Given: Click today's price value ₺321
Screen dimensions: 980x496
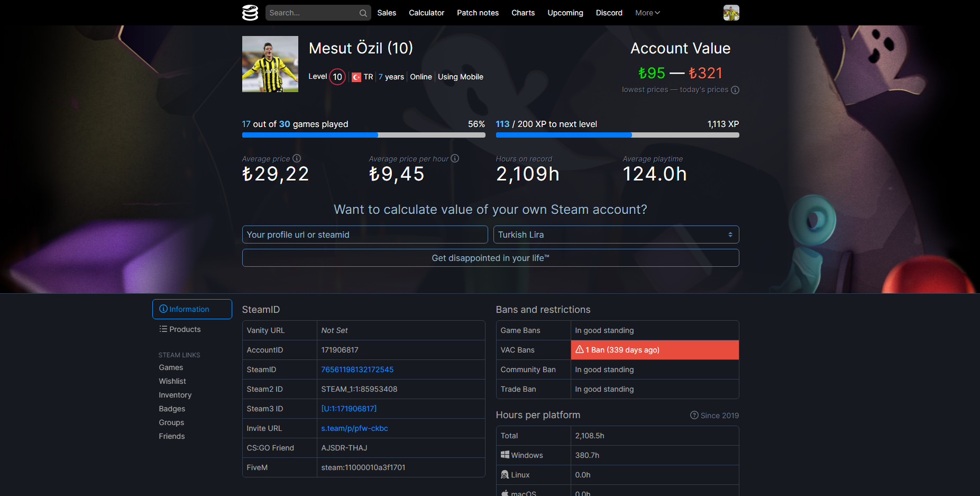Looking at the screenshot, I should (706, 73).
